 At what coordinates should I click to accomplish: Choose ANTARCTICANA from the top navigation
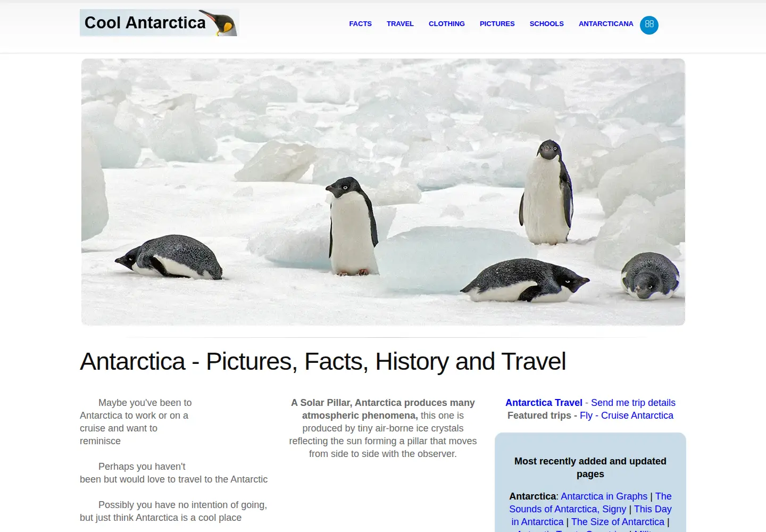(606, 24)
